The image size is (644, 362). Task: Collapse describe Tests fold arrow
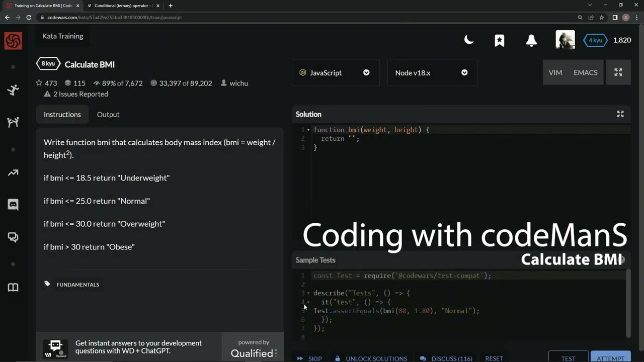[308, 293]
